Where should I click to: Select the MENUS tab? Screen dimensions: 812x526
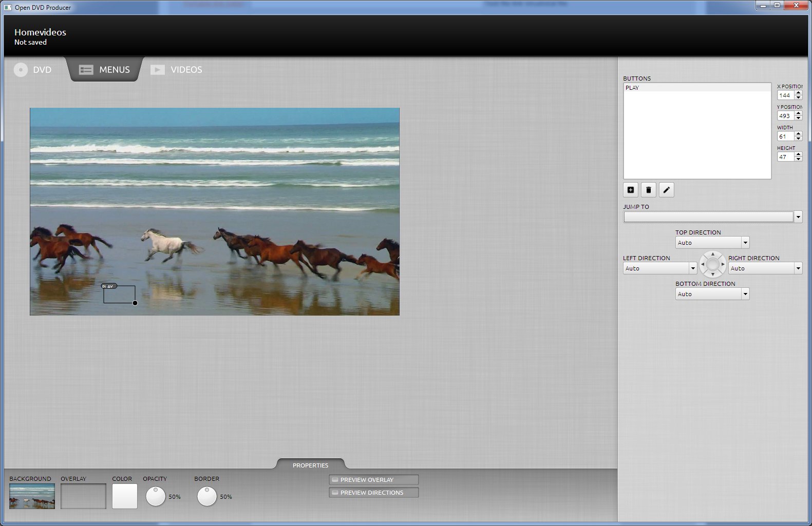105,70
